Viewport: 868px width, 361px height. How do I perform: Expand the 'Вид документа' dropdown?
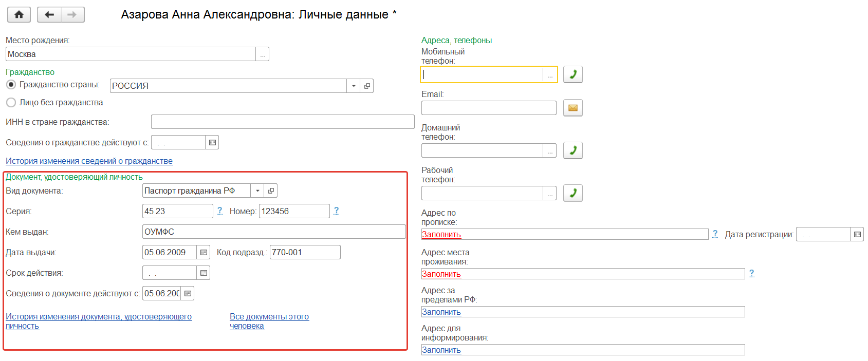(x=257, y=191)
